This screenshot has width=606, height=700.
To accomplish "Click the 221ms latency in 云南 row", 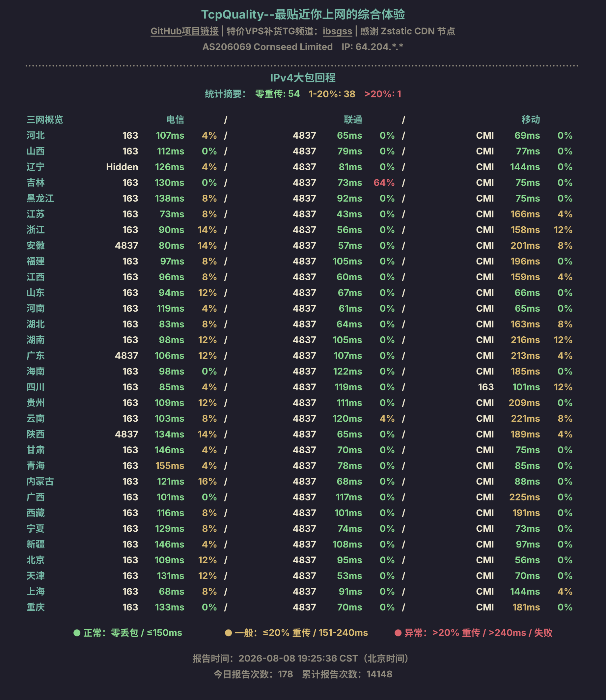I will pos(525,418).
